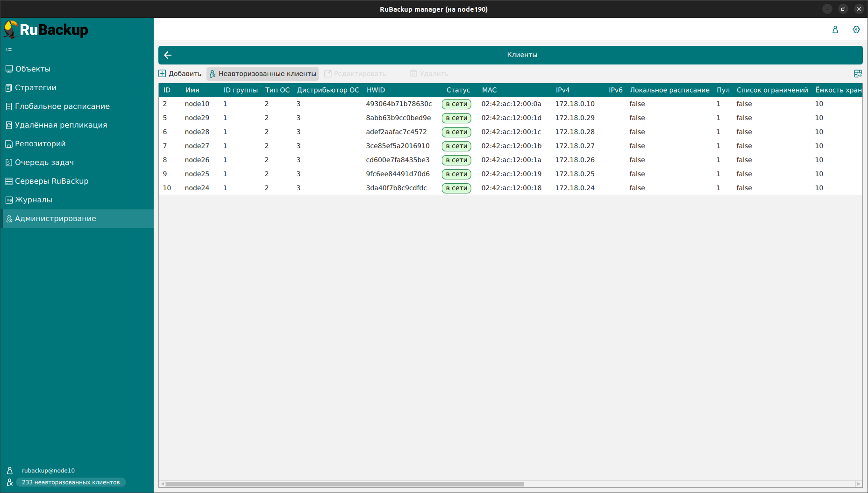Sort table by Имя column header
Image resolution: width=868 pixels, height=493 pixels.
(192, 90)
